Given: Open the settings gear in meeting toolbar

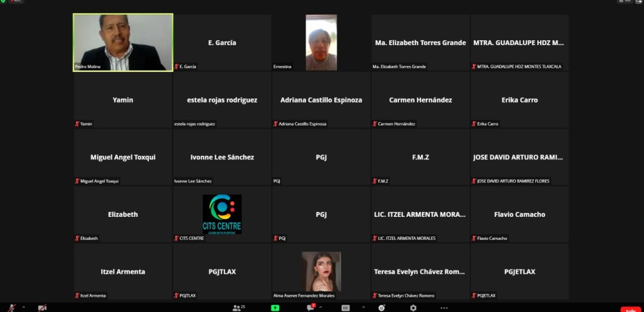Looking at the screenshot, I should pos(413,308).
